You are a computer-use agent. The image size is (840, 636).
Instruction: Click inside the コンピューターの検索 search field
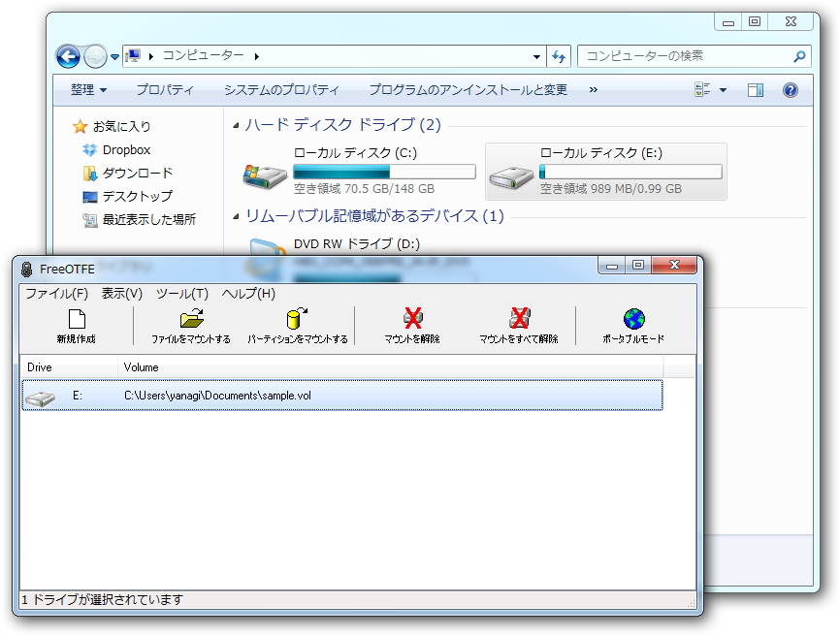(x=679, y=56)
